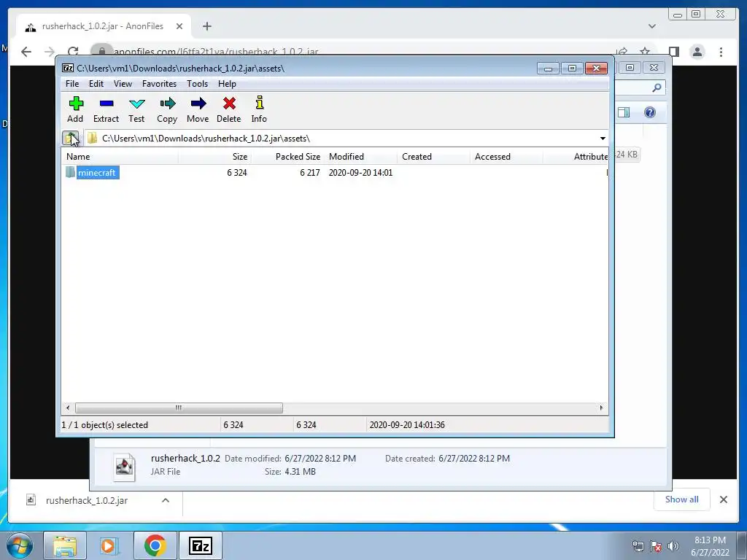Sort the list by Name column
The height and width of the screenshot is (560, 747).
click(120, 157)
